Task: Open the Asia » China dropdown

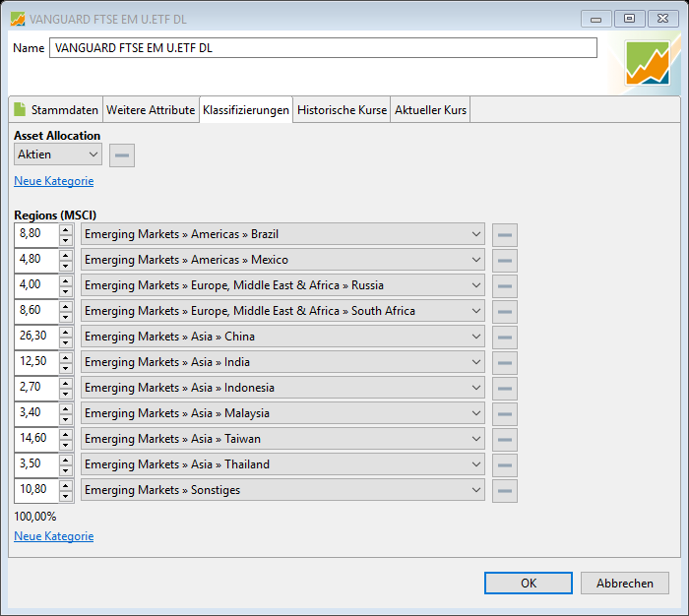Action: tap(282, 337)
